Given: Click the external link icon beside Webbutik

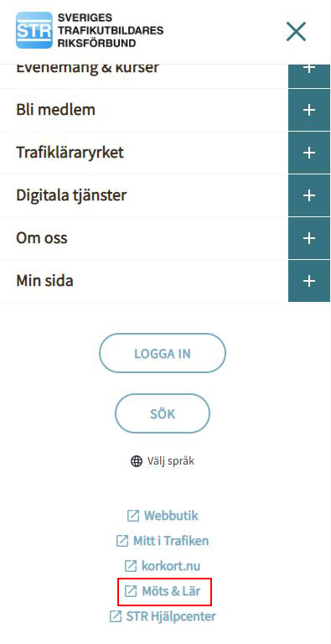Looking at the screenshot, I should pos(133,516).
